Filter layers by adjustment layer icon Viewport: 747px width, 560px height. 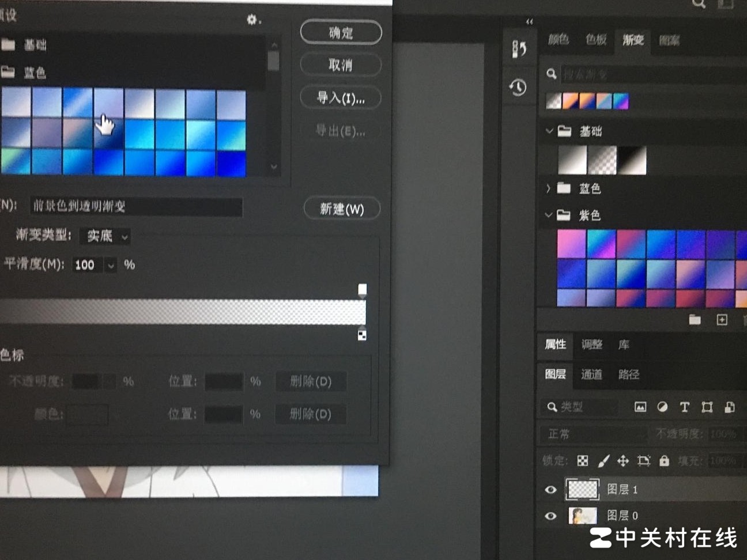click(x=662, y=407)
